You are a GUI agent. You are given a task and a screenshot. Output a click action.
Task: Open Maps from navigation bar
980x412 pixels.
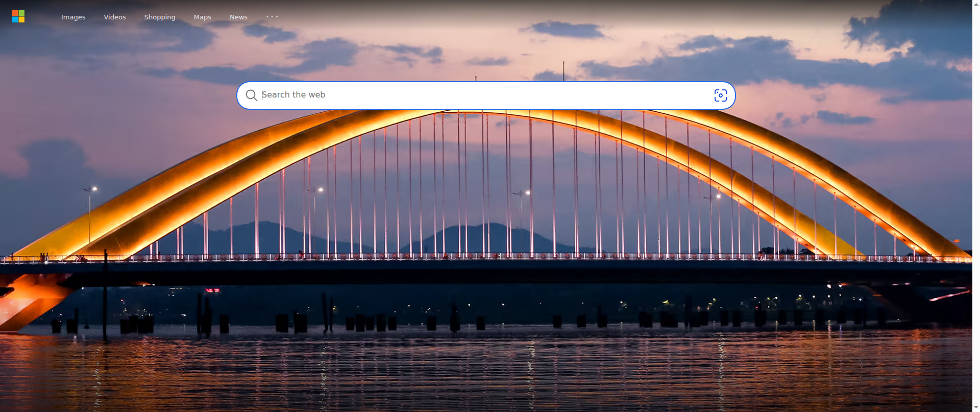point(203,17)
